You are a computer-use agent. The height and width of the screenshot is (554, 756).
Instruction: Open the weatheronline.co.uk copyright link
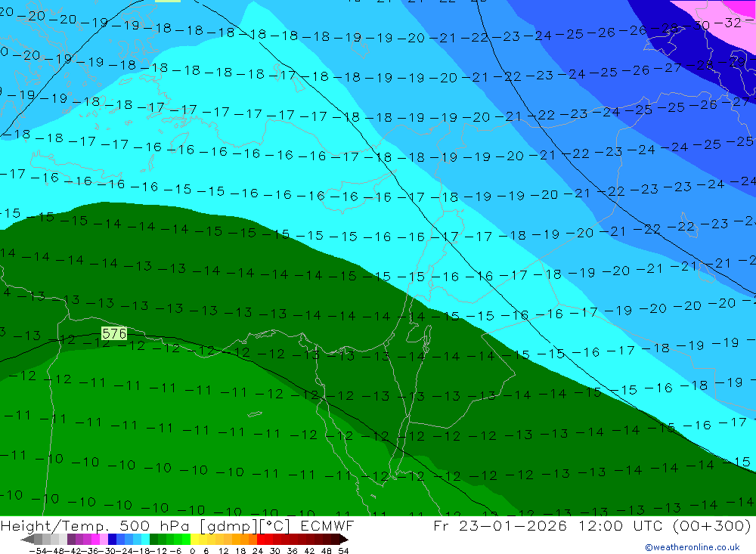pos(692,547)
